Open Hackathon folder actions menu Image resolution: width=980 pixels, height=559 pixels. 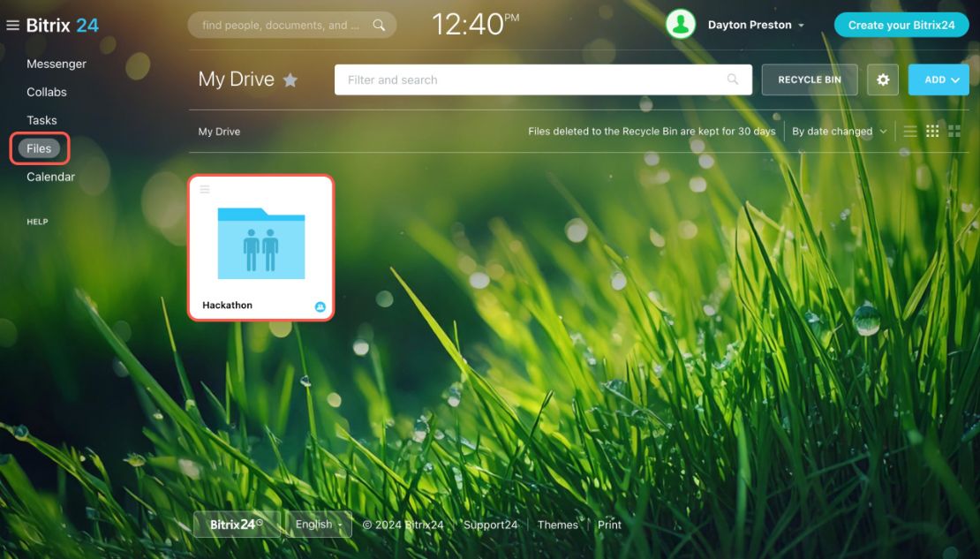pos(204,190)
